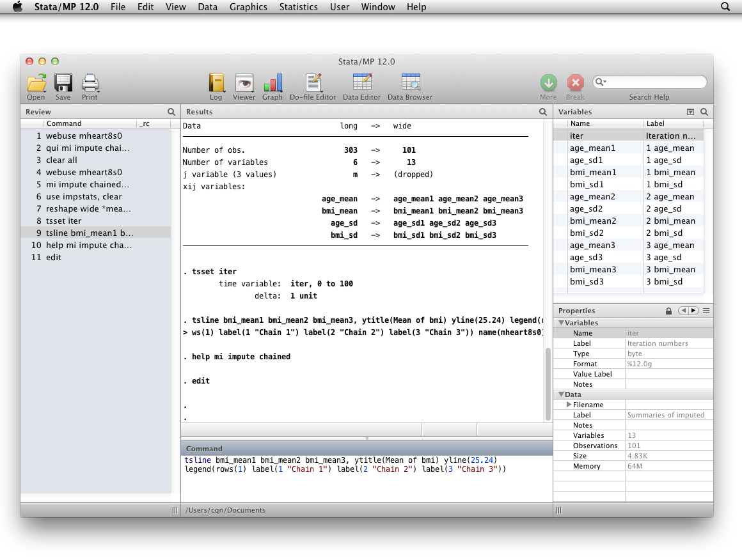742x560 pixels.
Task: Click the Stata/MP 12.0 application menu
Action: pyautogui.click(x=67, y=7)
